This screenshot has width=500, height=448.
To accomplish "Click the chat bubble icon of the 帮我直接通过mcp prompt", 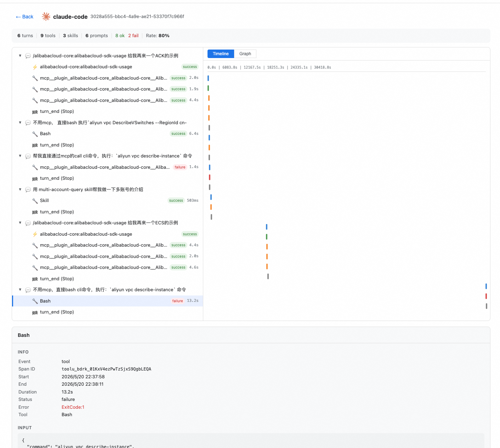I will tap(28, 156).
